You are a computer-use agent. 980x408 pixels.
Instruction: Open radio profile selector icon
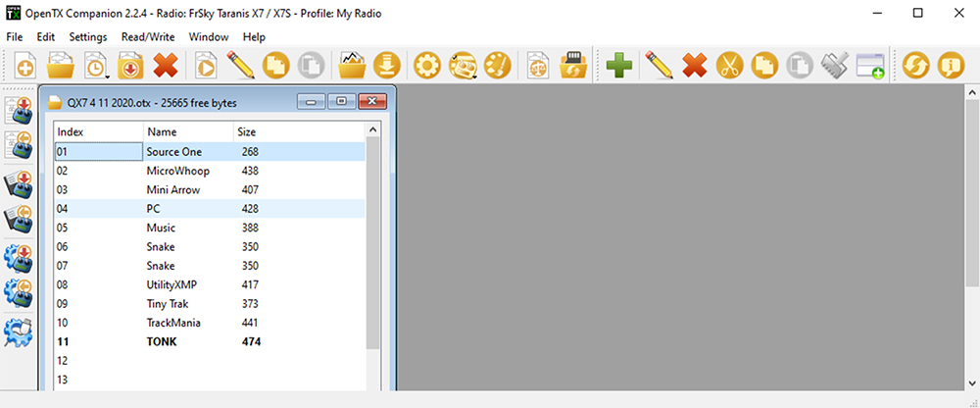[x=463, y=65]
